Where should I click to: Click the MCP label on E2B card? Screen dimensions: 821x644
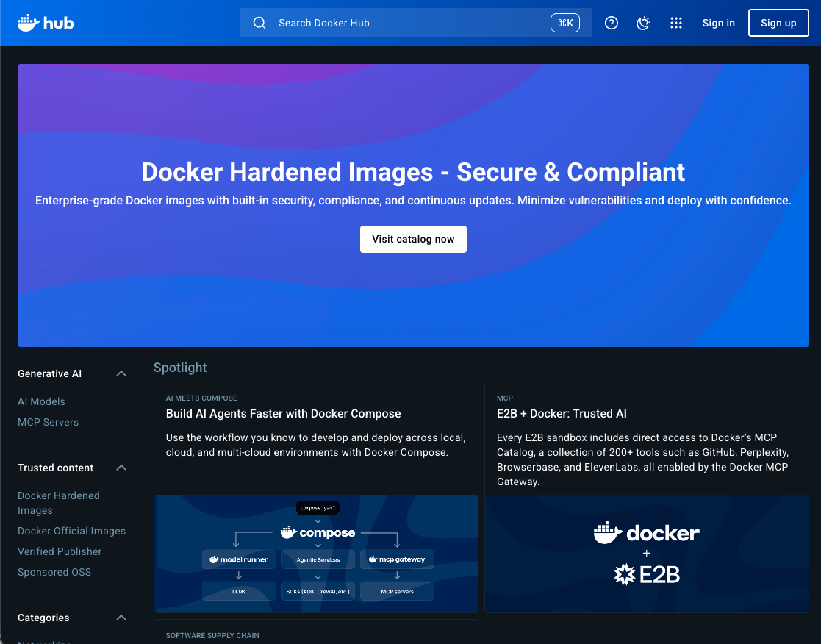[x=505, y=398]
